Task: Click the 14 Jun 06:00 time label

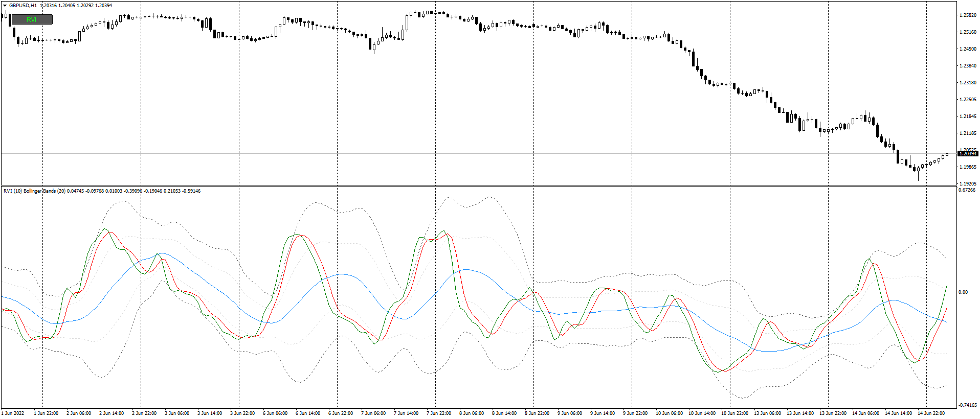Action: tap(865, 413)
